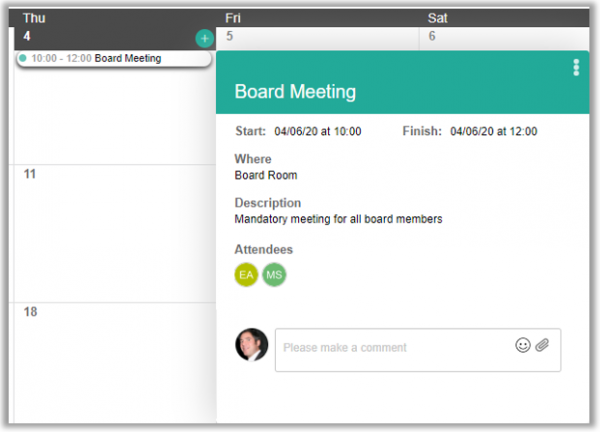This screenshot has width=600, height=432.
Task: Click the Board Room location text
Action: click(x=266, y=175)
